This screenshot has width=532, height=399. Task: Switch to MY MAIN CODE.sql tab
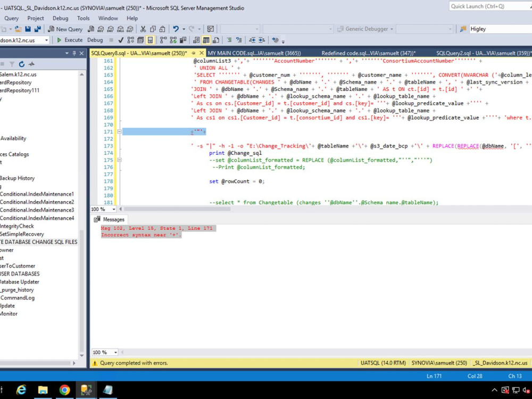tap(254, 53)
